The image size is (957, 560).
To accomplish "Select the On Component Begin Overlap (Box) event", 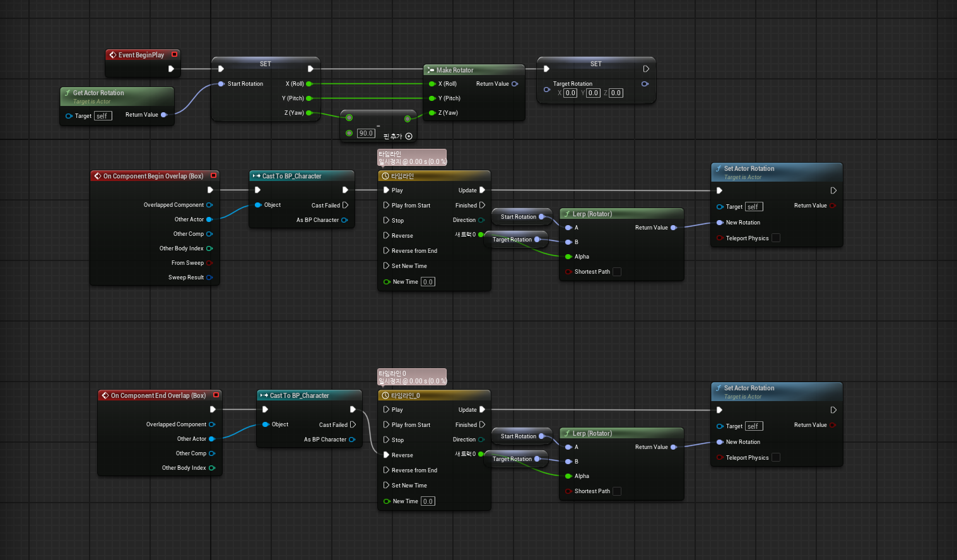I will [155, 176].
